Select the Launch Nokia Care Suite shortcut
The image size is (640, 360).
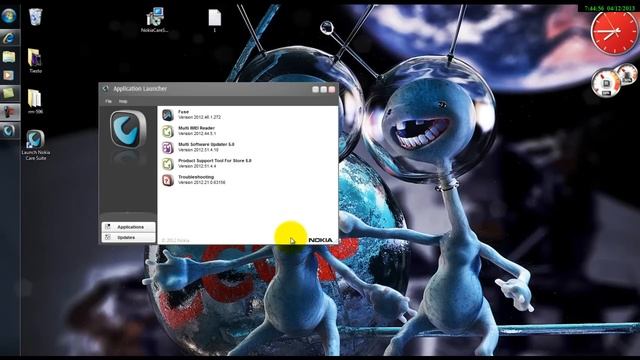pos(36,145)
